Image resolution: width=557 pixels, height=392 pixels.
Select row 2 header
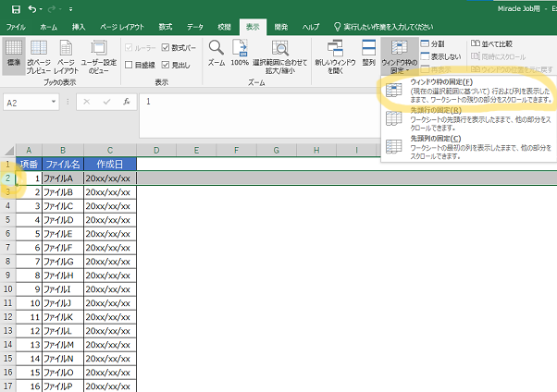pos(7,178)
